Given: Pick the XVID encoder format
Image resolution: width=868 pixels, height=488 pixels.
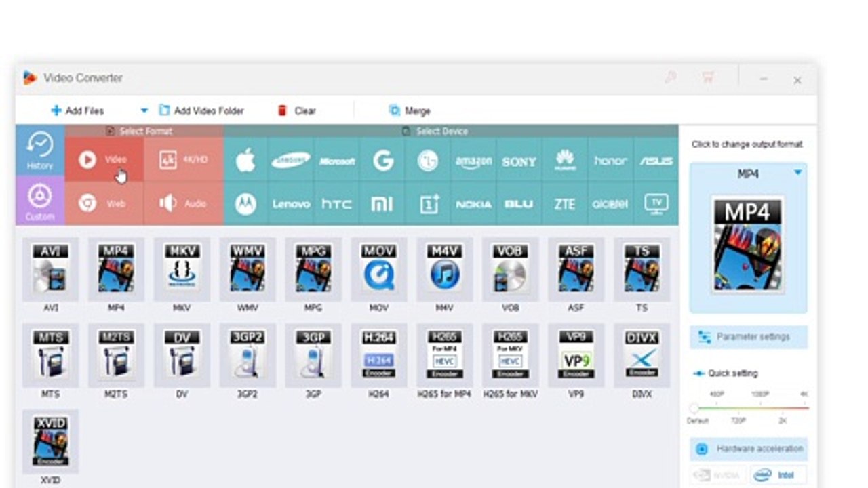Looking at the screenshot, I should point(50,441).
